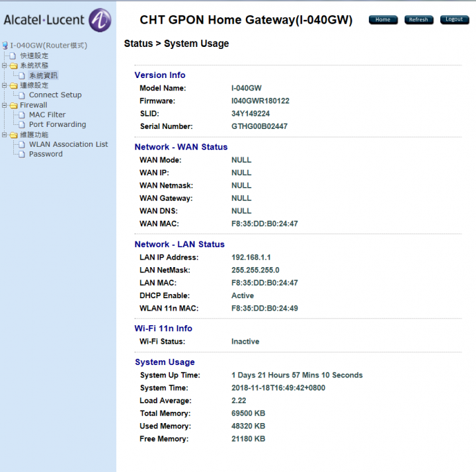This screenshot has height=472, width=476.
Task: Collapse the 系統狀態 folder expander
Action: [x=4, y=65]
